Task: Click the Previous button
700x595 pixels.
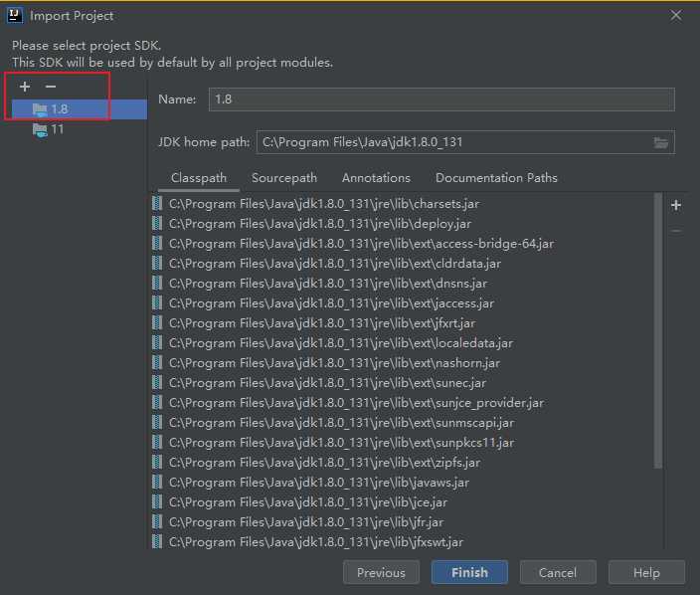Action: 381,573
